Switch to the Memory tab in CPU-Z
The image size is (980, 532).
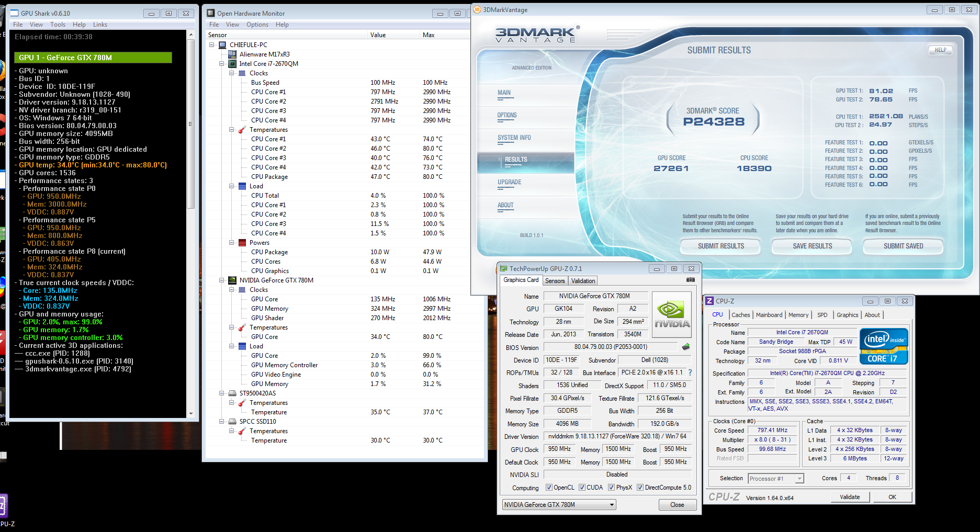(798, 315)
